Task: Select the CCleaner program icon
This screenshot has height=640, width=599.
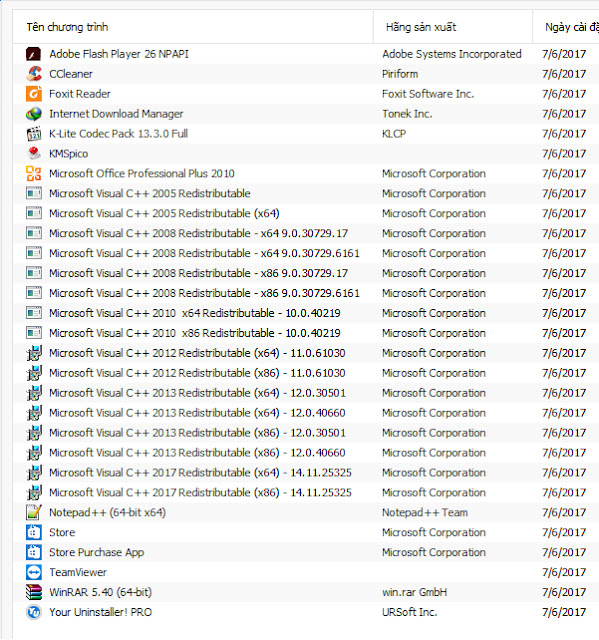Action: (33, 74)
